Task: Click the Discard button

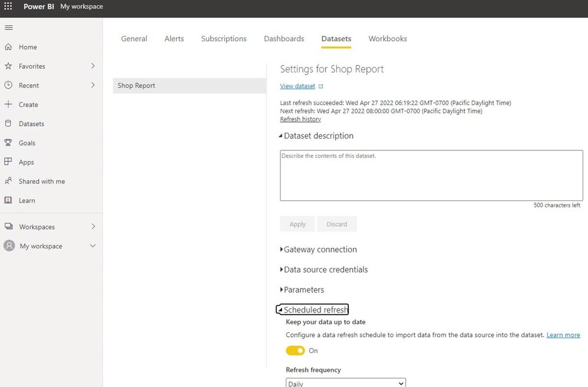Action: [x=337, y=224]
